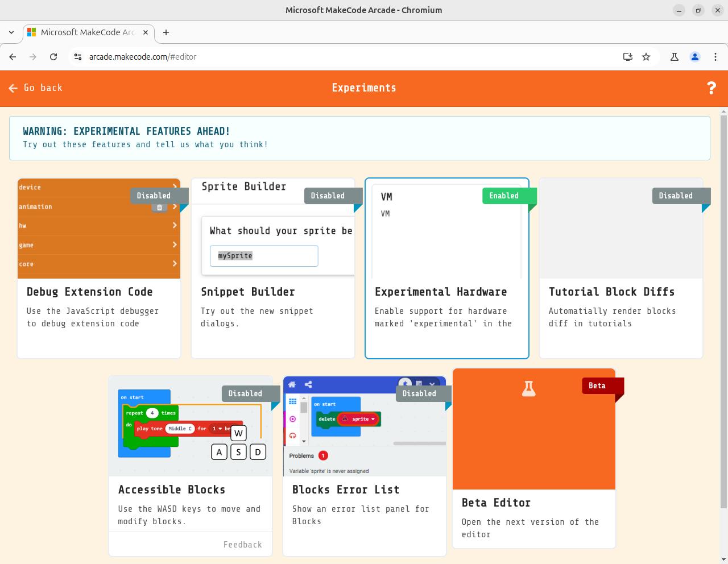
Task: Click the core row chevron in thumbnail
Action: click(175, 263)
